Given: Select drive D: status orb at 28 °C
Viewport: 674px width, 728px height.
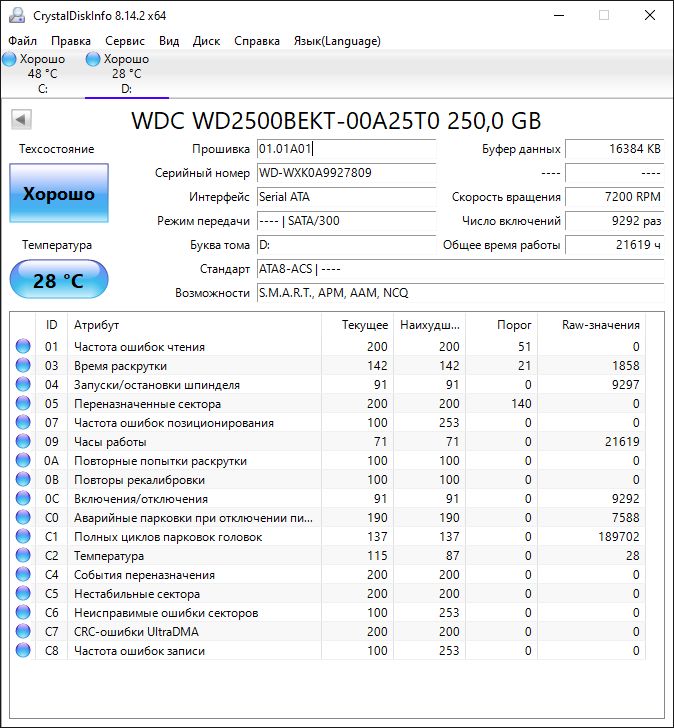Looking at the screenshot, I should [x=94, y=60].
